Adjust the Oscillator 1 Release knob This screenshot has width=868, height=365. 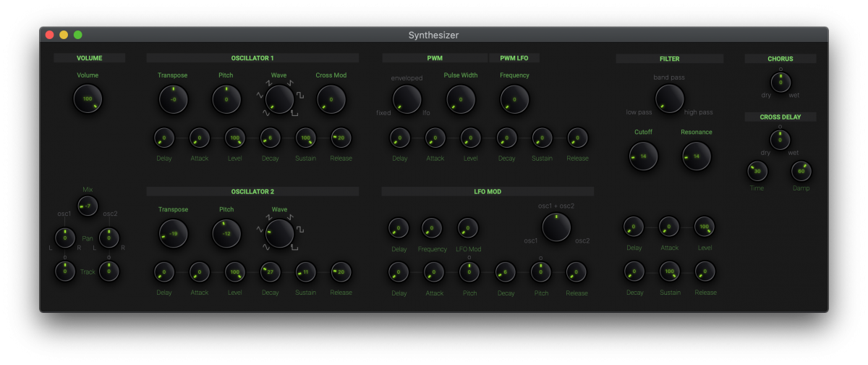coord(341,138)
